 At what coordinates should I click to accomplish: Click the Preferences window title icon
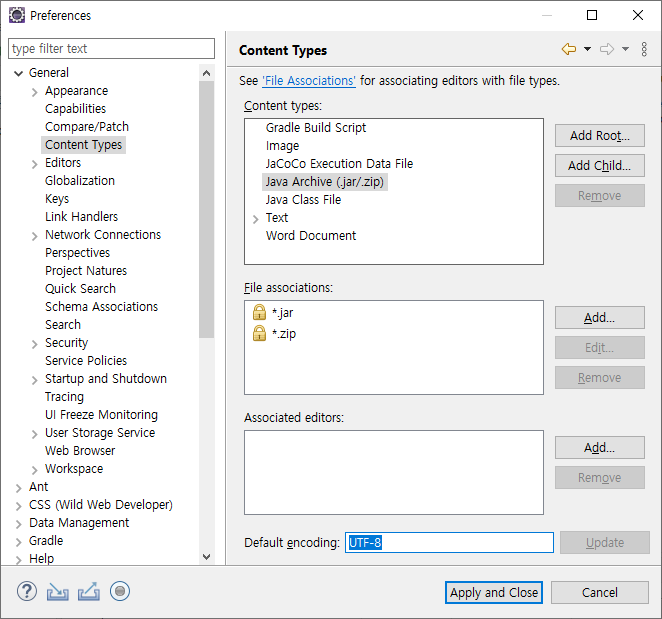click(17, 15)
